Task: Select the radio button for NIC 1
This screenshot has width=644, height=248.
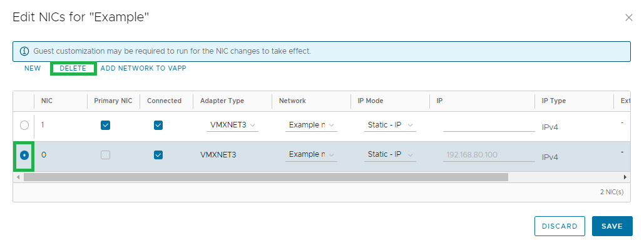Action: coord(24,126)
